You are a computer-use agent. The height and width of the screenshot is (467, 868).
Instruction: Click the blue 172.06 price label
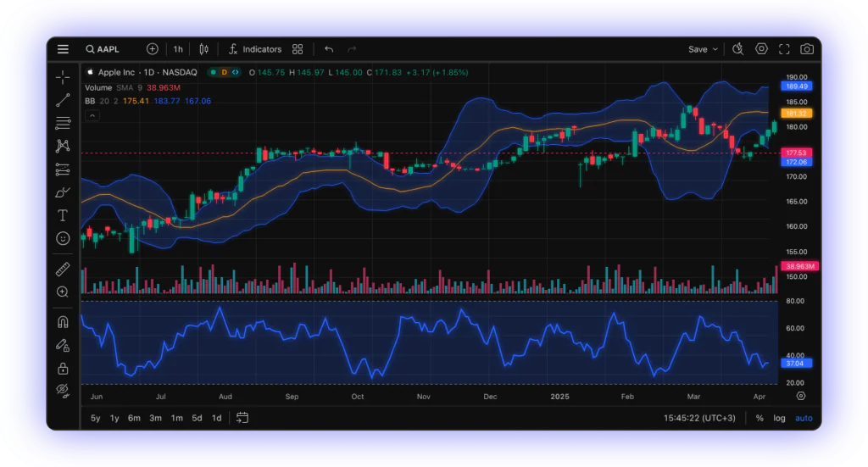796,162
